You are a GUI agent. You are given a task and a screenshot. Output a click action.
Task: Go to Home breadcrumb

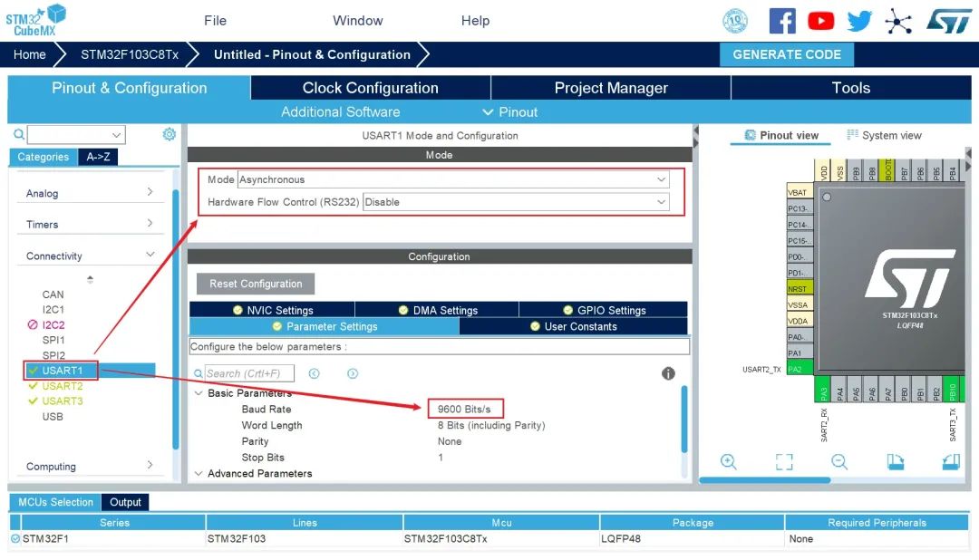[x=29, y=55]
